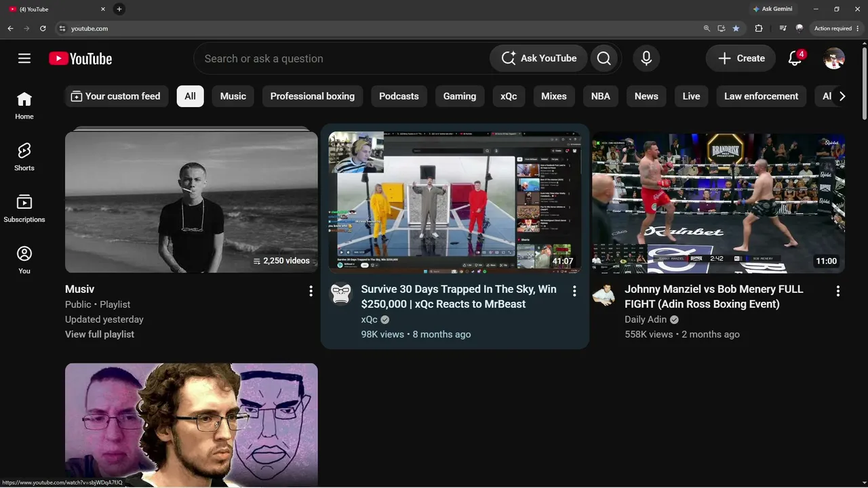Click the install app icon in address bar
This screenshot has width=868, height=488.
point(722,28)
